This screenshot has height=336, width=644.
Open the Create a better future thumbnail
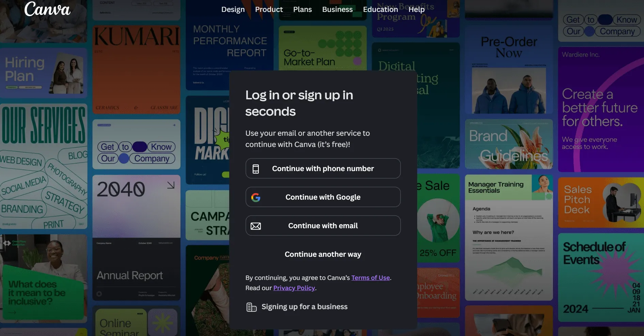(x=601, y=110)
